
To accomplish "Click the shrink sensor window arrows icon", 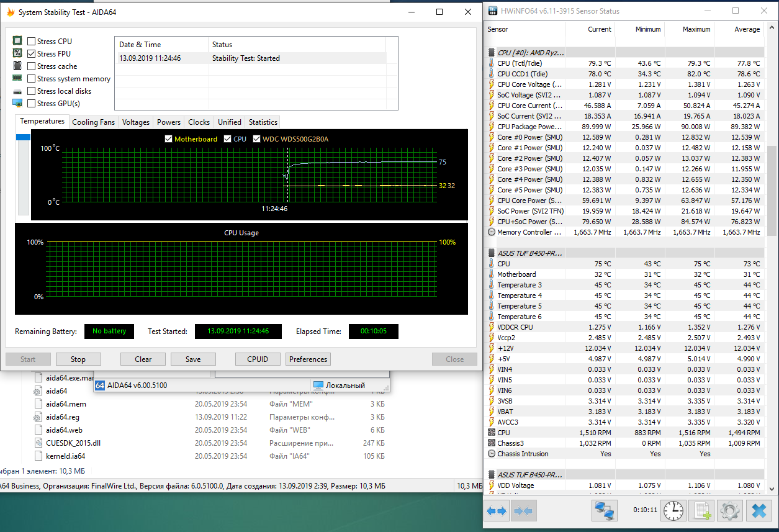I will click(x=523, y=511).
